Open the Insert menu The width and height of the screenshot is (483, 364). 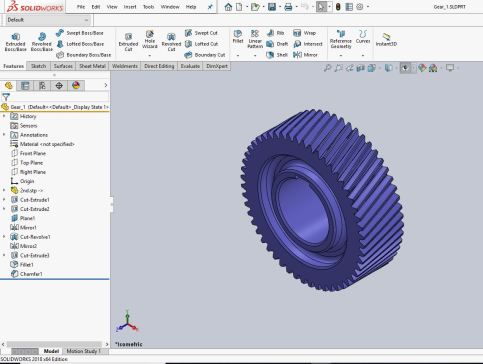click(130, 7)
